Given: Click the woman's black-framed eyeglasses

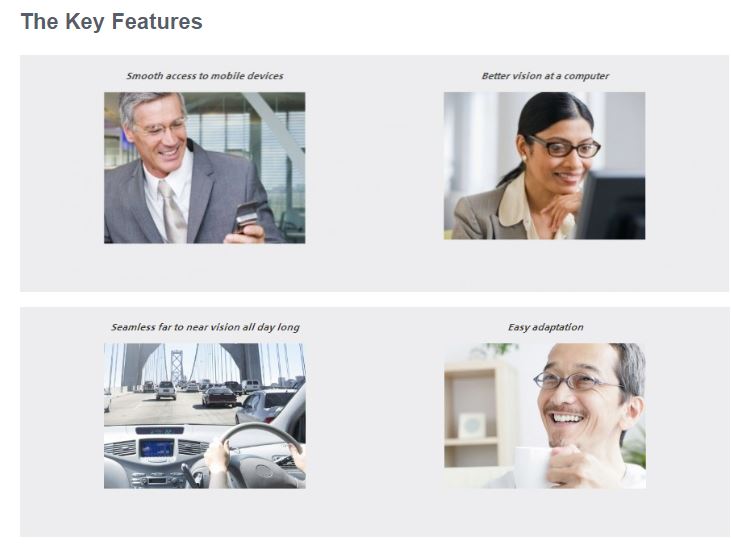Looking at the screenshot, I should [x=565, y=146].
